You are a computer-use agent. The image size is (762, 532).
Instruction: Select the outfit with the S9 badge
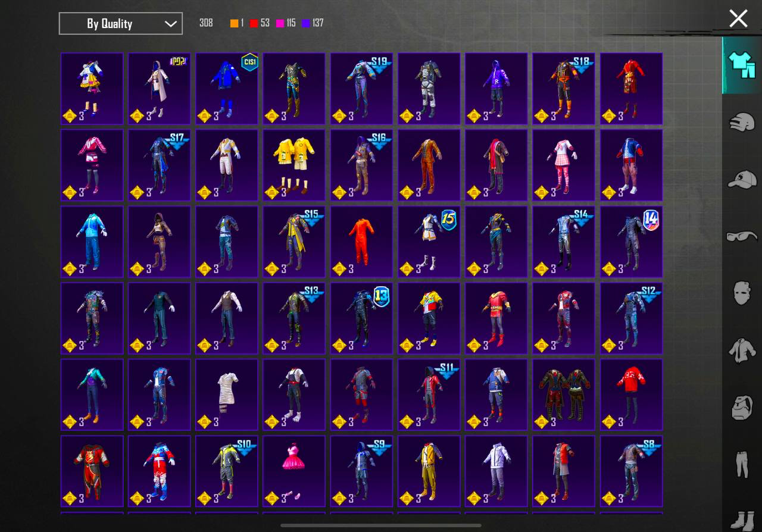tap(361, 471)
